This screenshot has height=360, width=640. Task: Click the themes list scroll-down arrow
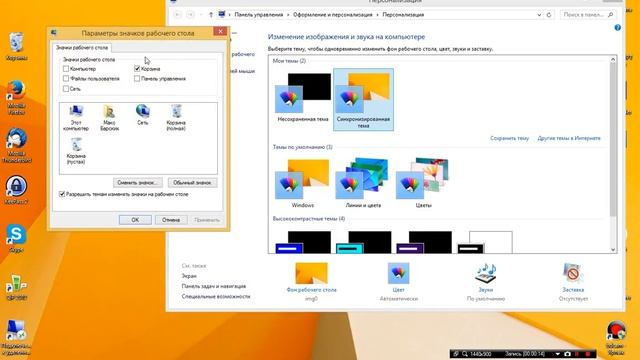tap(613, 249)
